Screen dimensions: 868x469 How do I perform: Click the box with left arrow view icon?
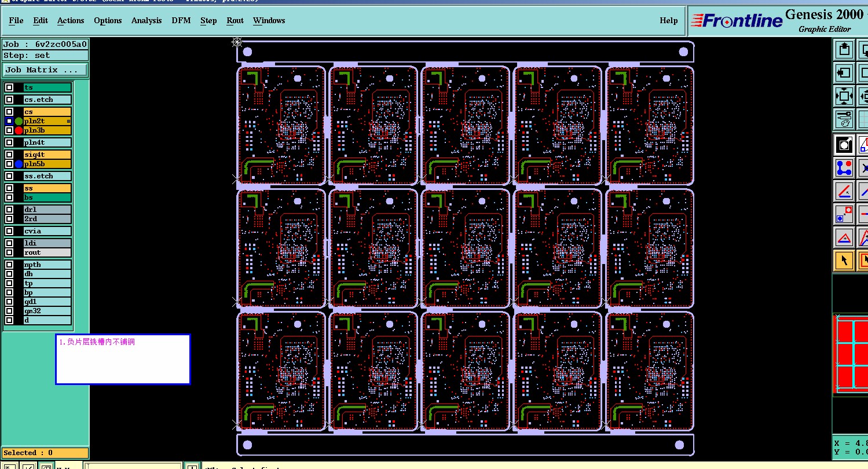coord(844,72)
